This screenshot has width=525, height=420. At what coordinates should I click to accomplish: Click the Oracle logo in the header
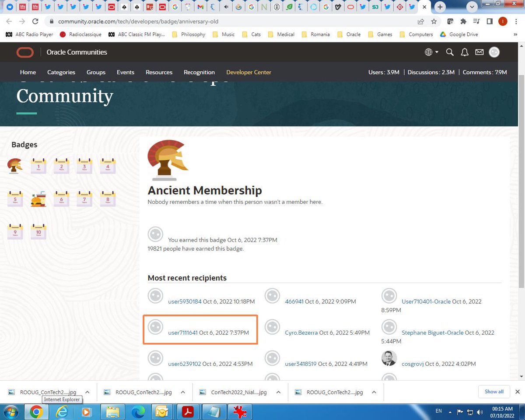click(x=25, y=52)
